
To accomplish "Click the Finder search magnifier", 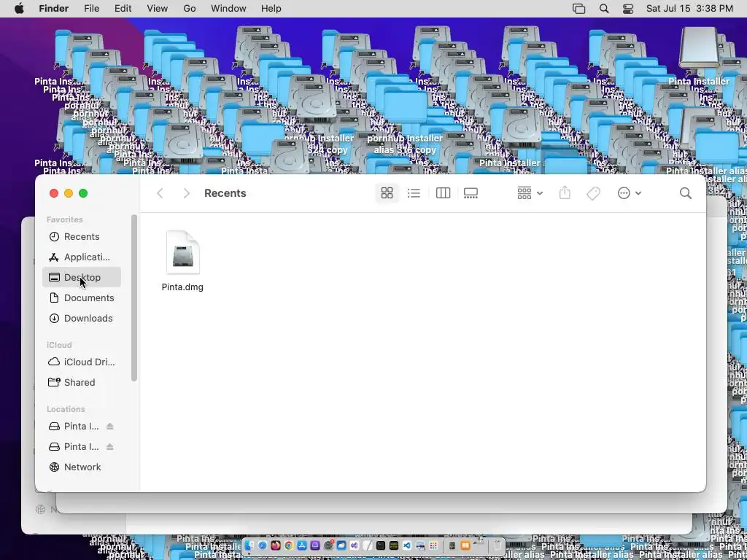I will pos(686,192).
